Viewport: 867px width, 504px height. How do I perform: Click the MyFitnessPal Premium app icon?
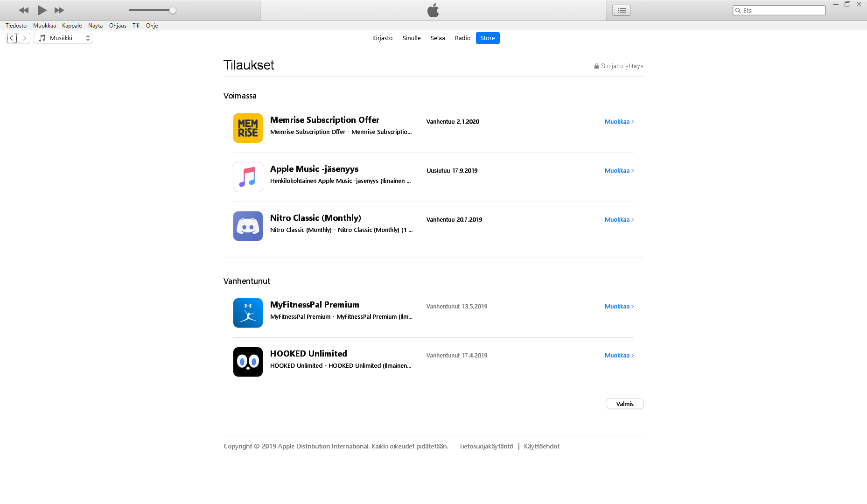pyautogui.click(x=248, y=313)
